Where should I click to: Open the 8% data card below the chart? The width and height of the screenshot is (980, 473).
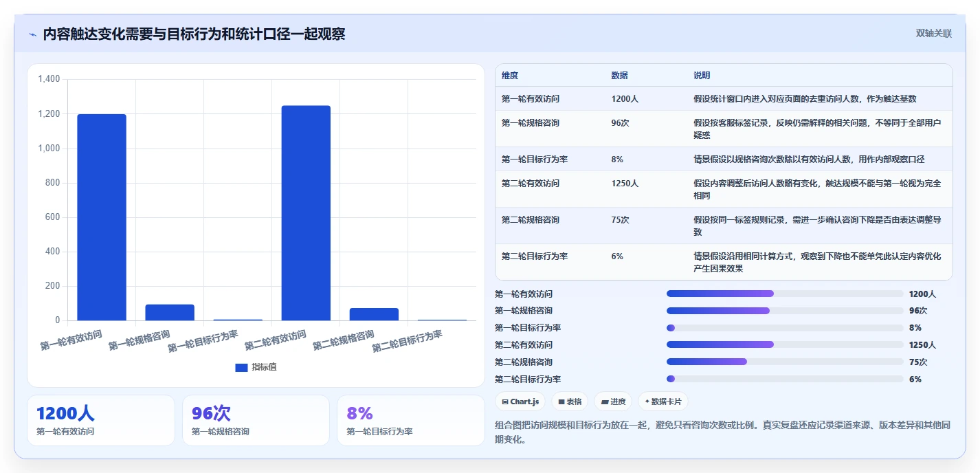tap(411, 420)
